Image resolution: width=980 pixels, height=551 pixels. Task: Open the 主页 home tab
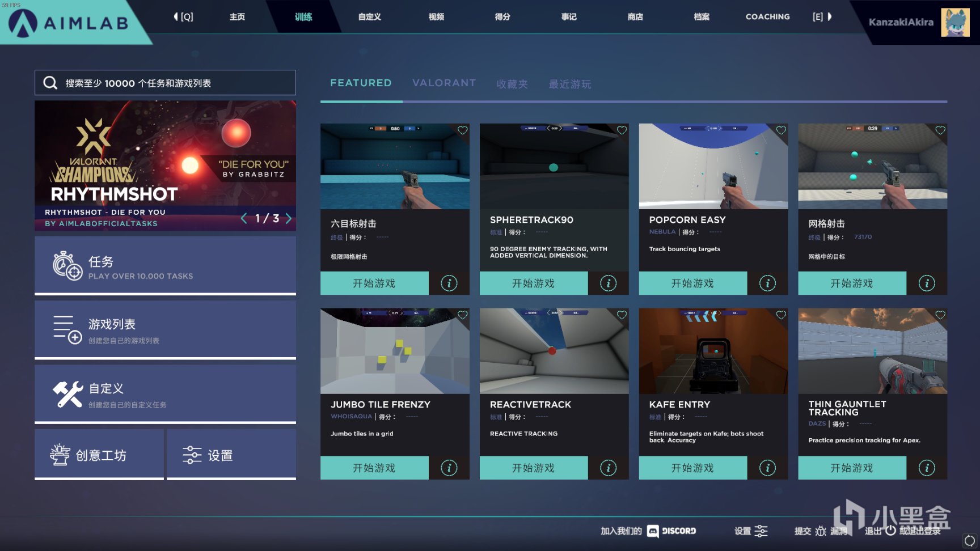pyautogui.click(x=237, y=17)
